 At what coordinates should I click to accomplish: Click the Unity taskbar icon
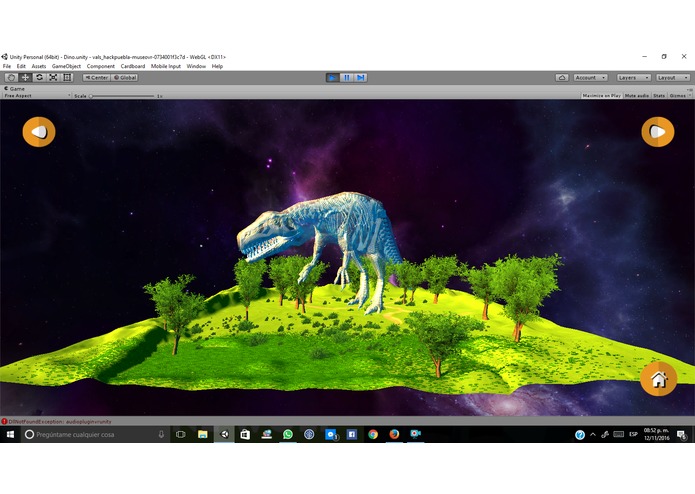coord(224,435)
